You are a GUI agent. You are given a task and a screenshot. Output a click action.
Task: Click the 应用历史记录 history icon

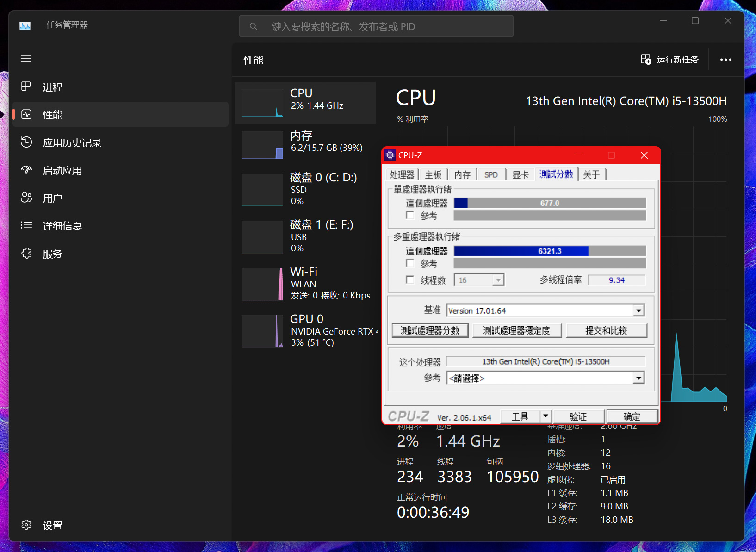point(26,142)
